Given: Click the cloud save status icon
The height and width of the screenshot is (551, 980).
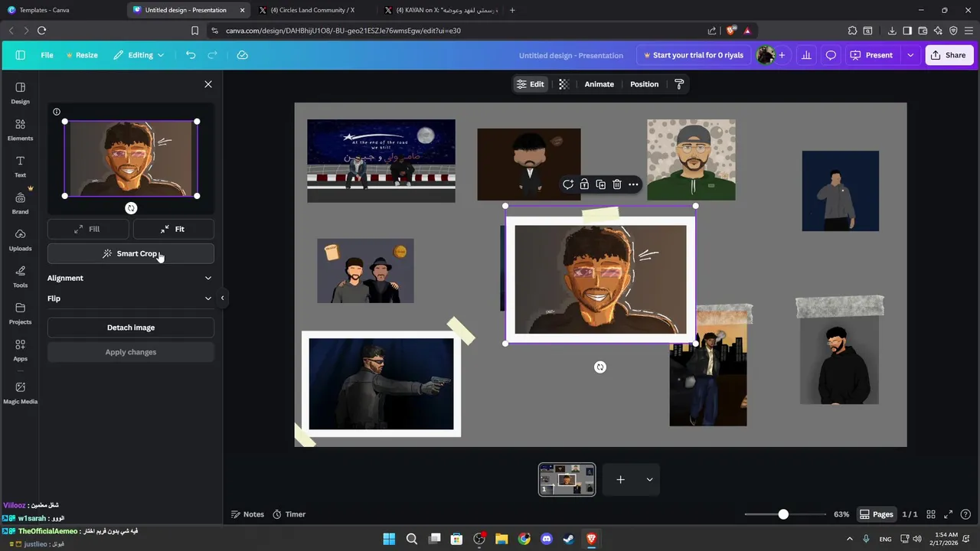Looking at the screenshot, I should pos(242,55).
